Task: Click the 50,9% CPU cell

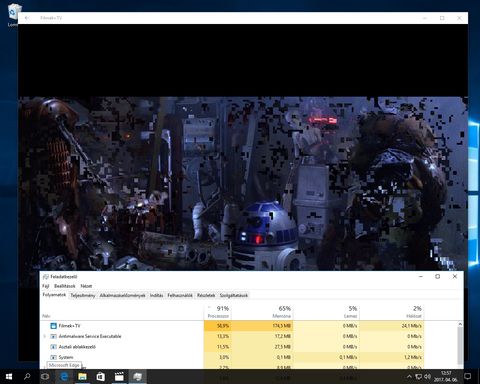Action: point(217,326)
